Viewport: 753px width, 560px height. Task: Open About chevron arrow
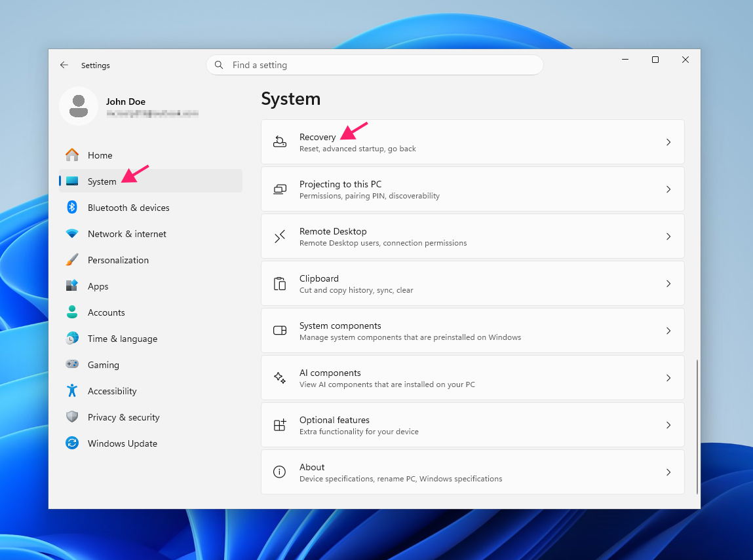pos(668,472)
